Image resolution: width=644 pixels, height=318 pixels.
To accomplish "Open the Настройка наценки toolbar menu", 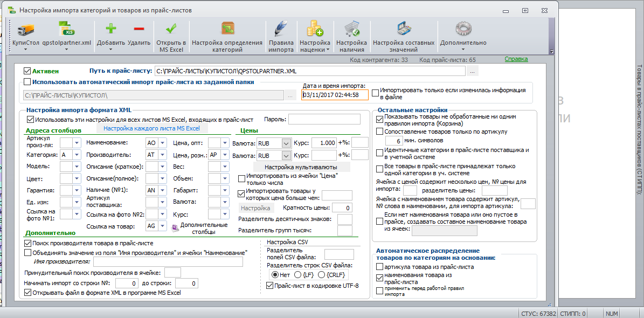I will 315,46.
